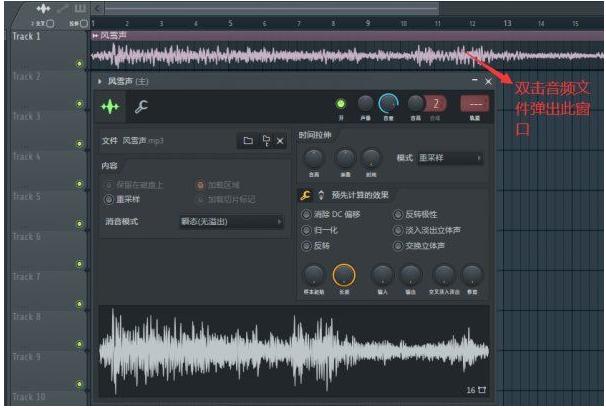Remove the loaded 风雪声 sample with the X icon
Screen dimensions: 606x408
click(280, 141)
